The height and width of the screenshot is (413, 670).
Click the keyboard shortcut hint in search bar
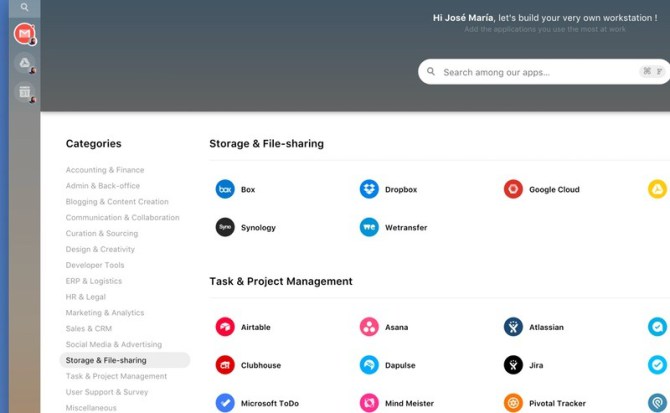[x=652, y=71]
